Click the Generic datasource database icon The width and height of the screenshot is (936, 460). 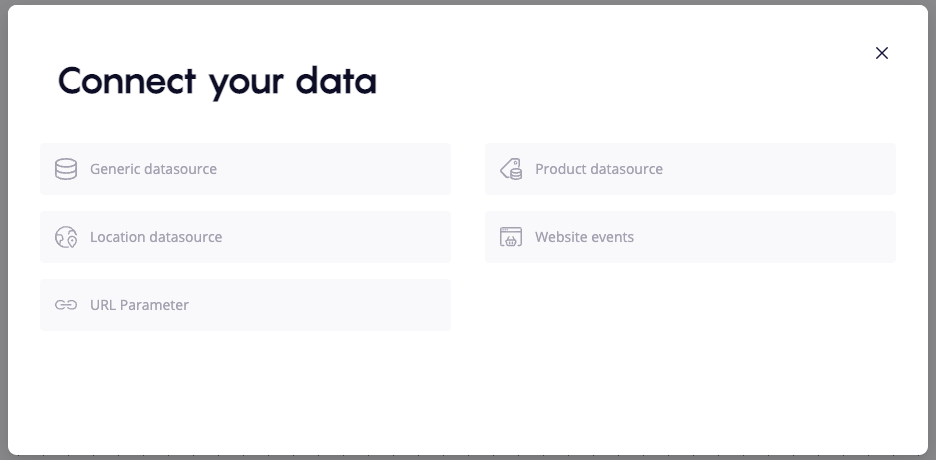click(x=66, y=169)
